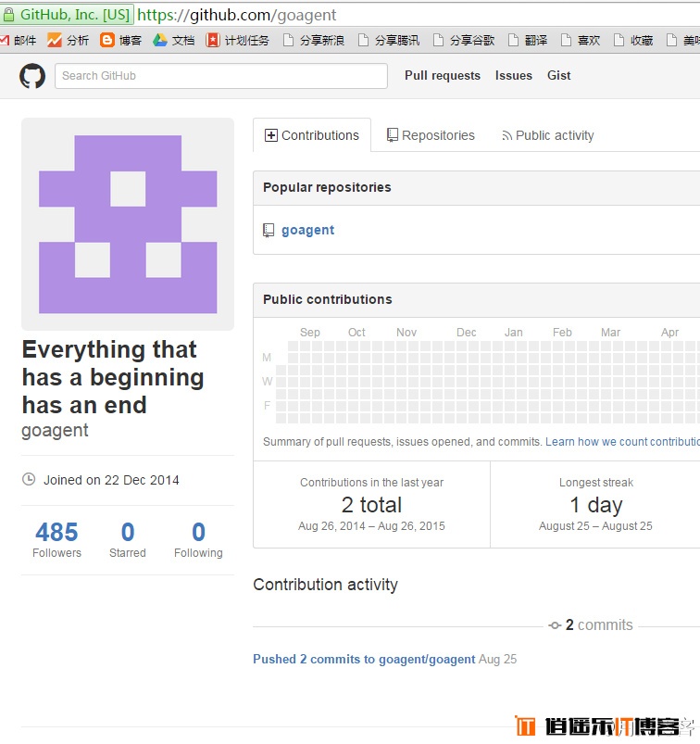Switch to the Public activity tab
Image resolution: width=700 pixels, height=744 pixels.
coord(548,135)
